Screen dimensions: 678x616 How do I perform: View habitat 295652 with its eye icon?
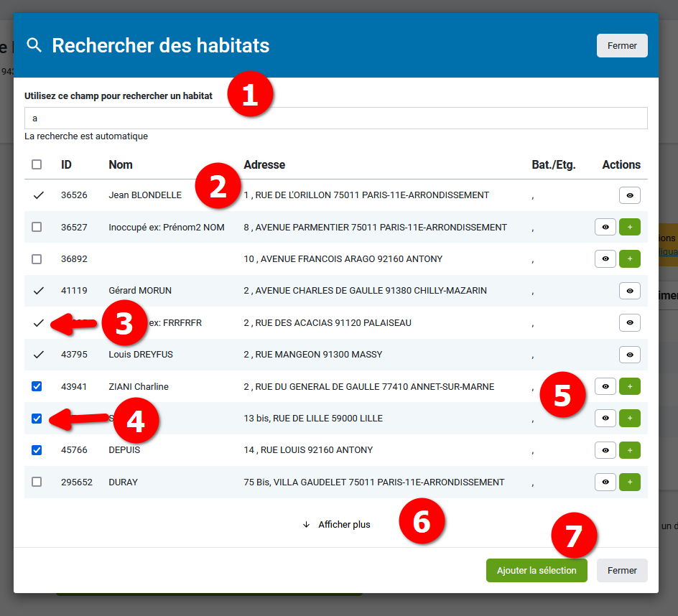(x=605, y=482)
